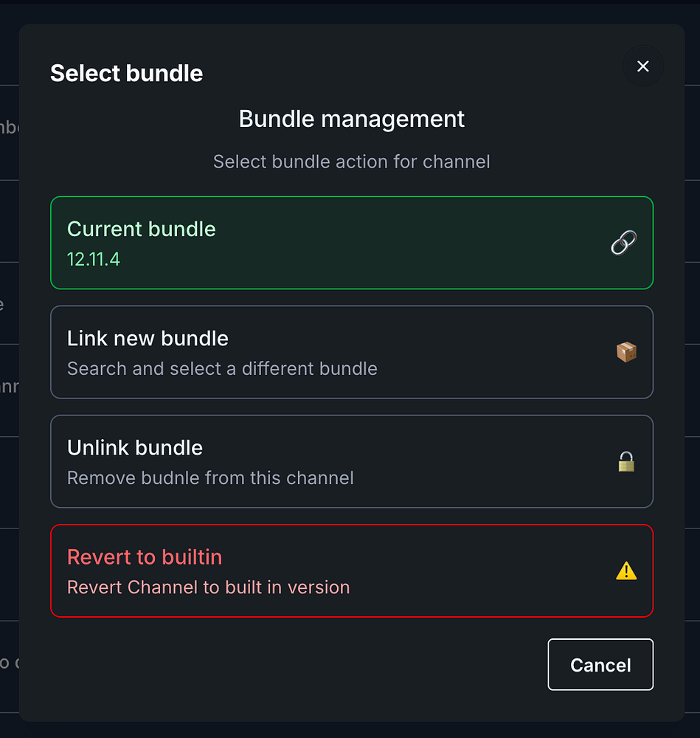The width and height of the screenshot is (700, 738).
Task: Click "Revert Channel to built in version" text
Action: tap(208, 587)
